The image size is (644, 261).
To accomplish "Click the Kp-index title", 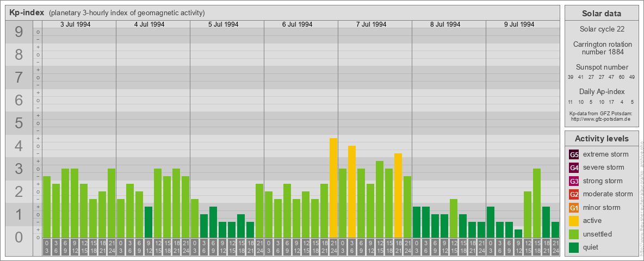I will point(27,13).
